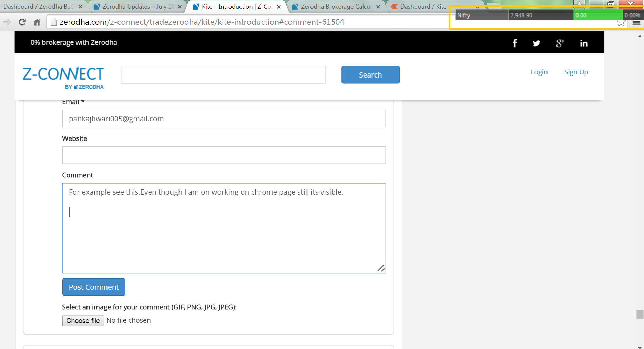Close the Zerodha Brokerage Calculator tab
Screen dimensions: 644x349
click(x=378, y=7)
